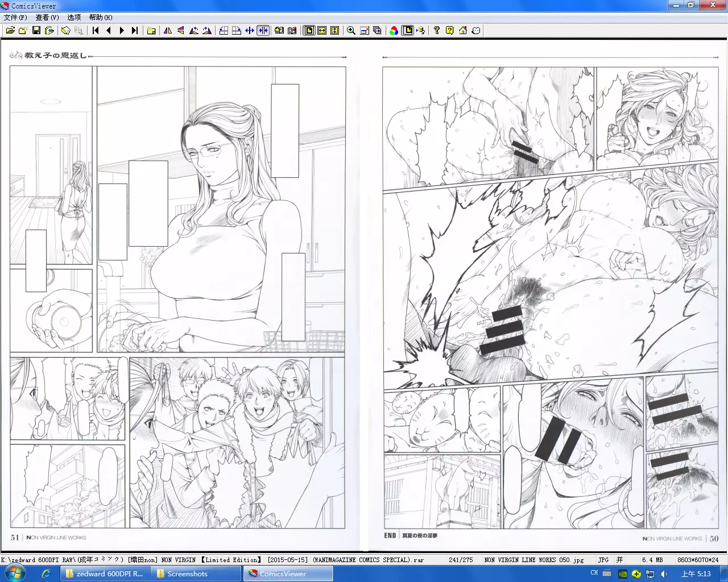This screenshot has height=582, width=728.
Task: Open the 文件(F) menu
Action: (x=15, y=18)
